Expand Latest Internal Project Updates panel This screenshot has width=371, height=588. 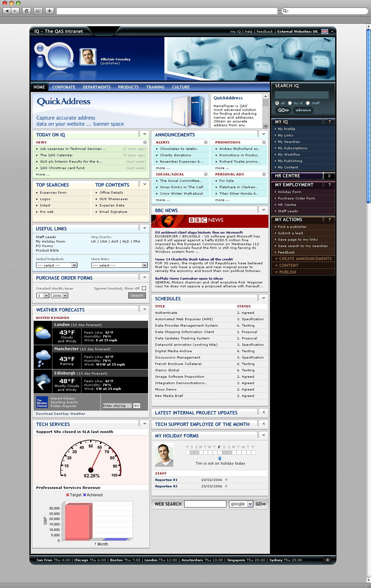(x=264, y=412)
